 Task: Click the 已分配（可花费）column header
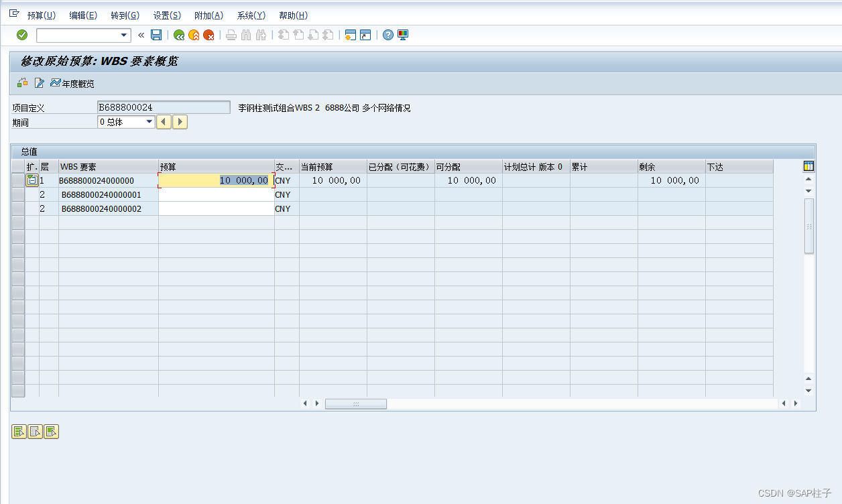coord(401,166)
